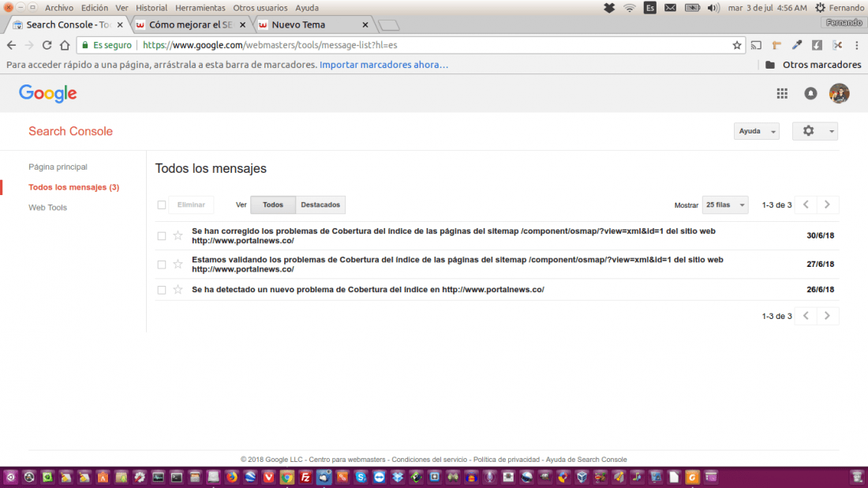Screen dimensions: 868x488
Task: Open the Otros usuarios menu
Action: click(260, 8)
